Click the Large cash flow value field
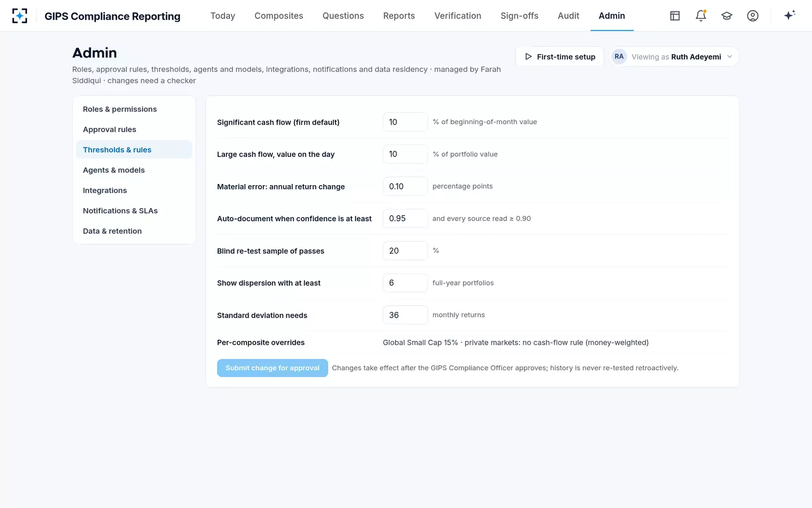The height and width of the screenshot is (508, 812). pos(405,154)
